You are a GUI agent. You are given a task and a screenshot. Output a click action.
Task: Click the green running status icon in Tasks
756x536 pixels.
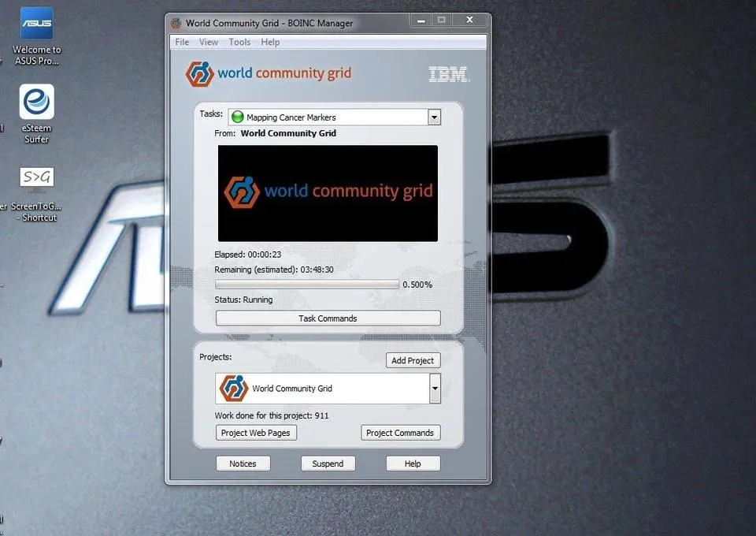pos(238,117)
